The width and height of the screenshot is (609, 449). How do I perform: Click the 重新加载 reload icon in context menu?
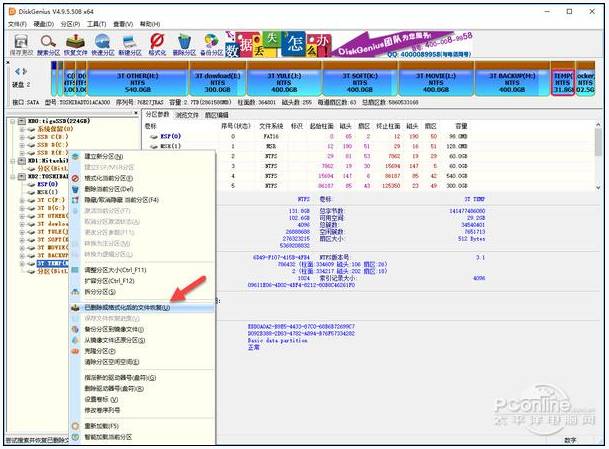(75, 426)
